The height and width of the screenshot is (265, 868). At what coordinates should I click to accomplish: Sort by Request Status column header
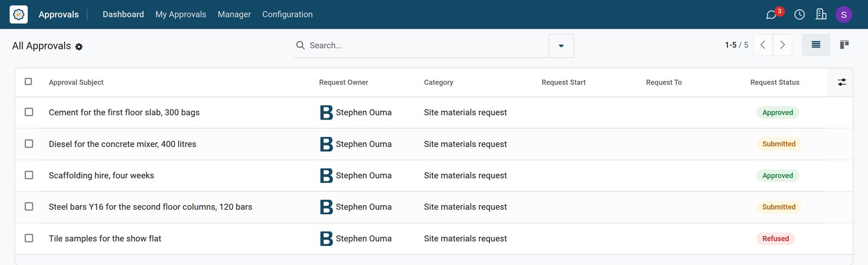click(x=775, y=82)
